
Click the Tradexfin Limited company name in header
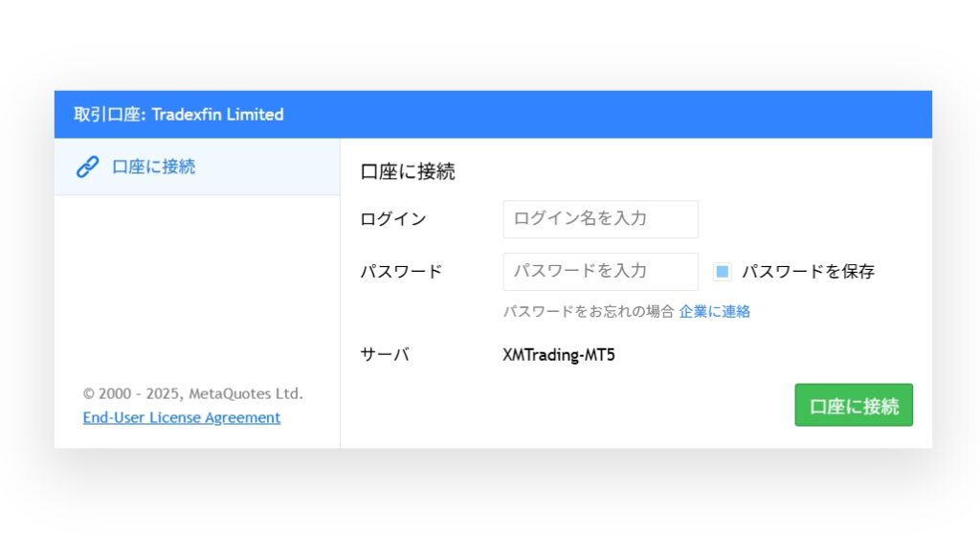217,115
